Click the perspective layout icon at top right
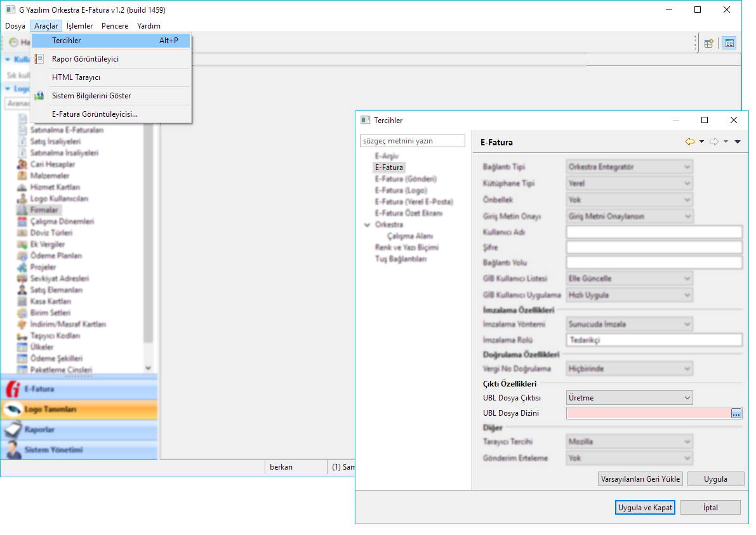756x535 pixels. coord(729,43)
